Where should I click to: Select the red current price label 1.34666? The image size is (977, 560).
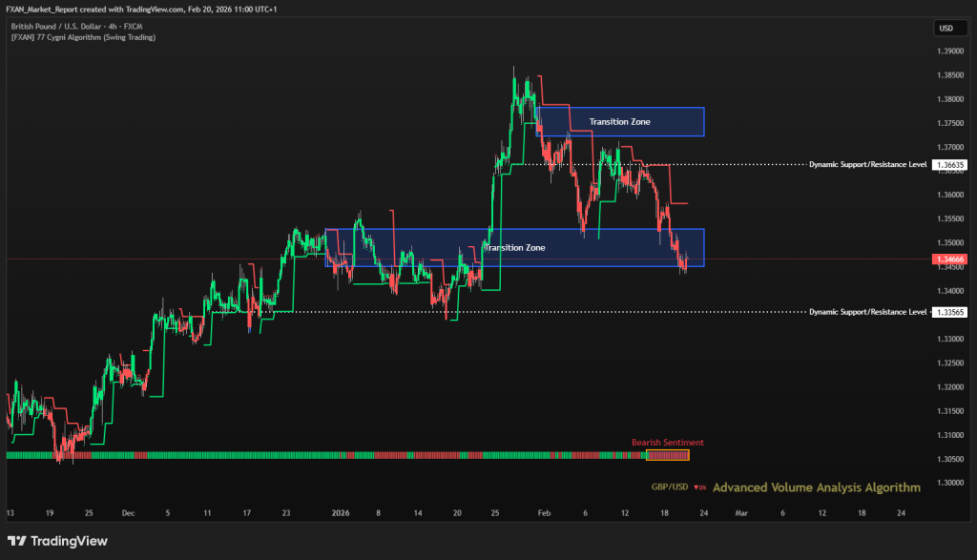(950, 259)
